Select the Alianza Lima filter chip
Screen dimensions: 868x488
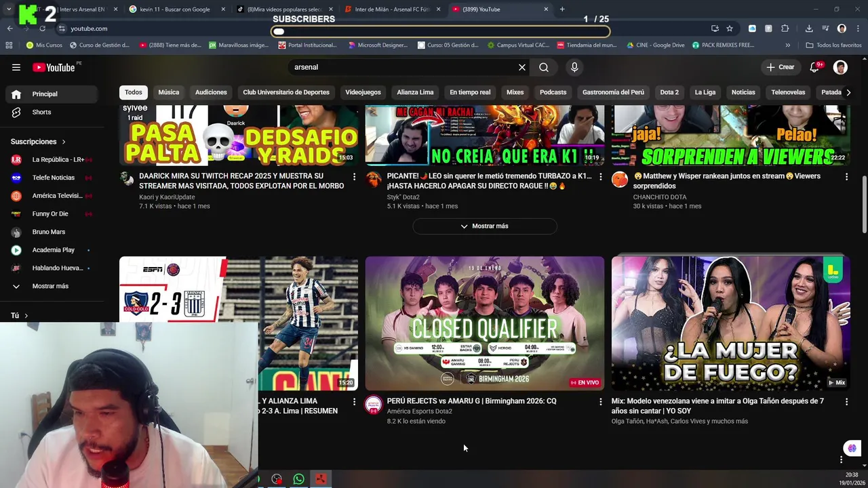coord(415,92)
